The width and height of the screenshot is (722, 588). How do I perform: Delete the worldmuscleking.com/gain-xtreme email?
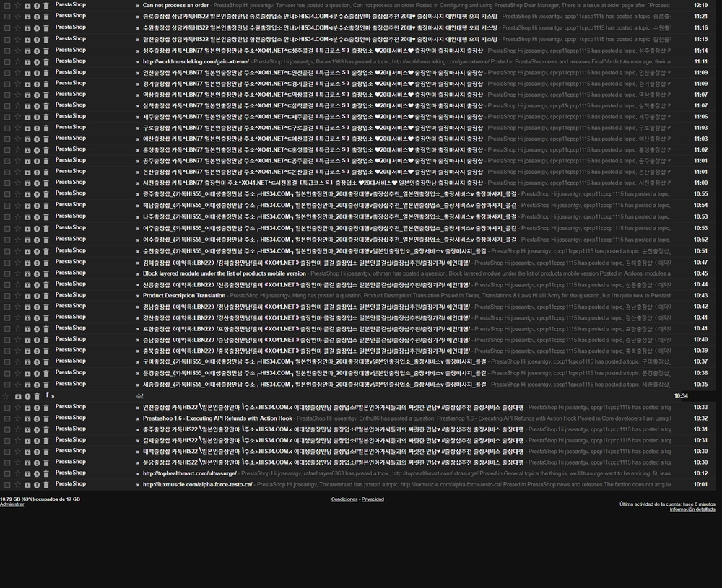(46, 62)
